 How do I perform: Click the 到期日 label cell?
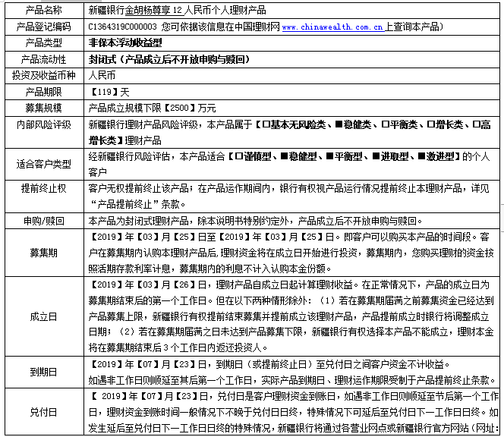coord(44,372)
